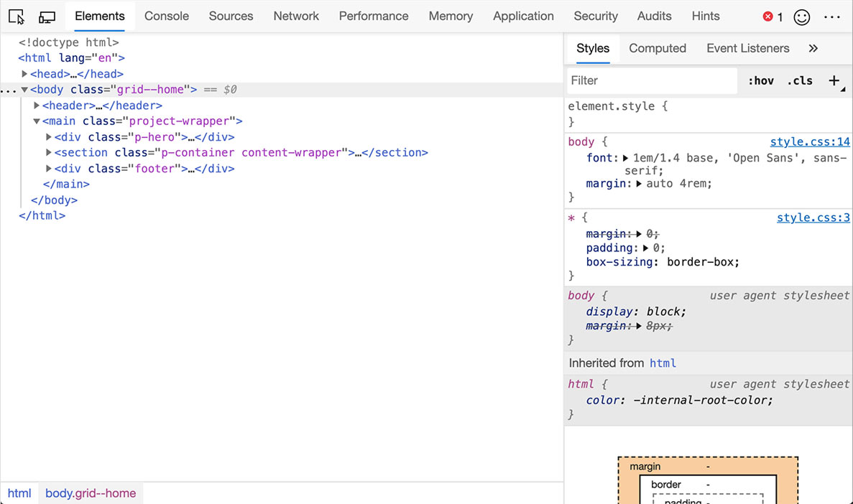The height and width of the screenshot is (504, 853).
Task: Expand the head element node
Action: pyautogui.click(x=24, y=73)
